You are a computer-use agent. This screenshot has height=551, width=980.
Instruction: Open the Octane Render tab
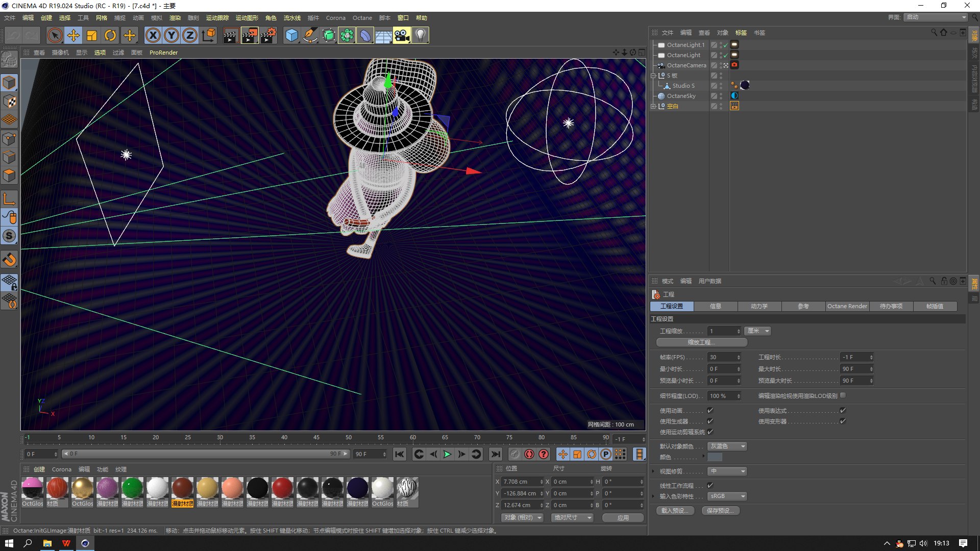[x=847, y=306]
